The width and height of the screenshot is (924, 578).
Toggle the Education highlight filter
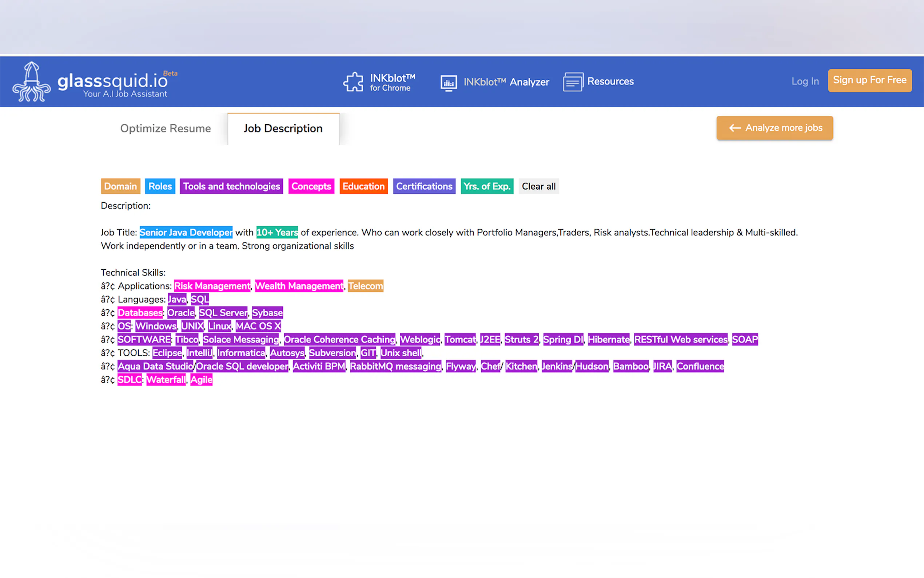point(363,186)
